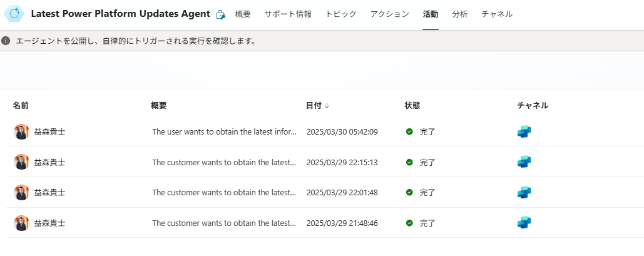Click the user avatar in the 21:48:46 row
Screen dimensions: 644x256
point(21,223)
